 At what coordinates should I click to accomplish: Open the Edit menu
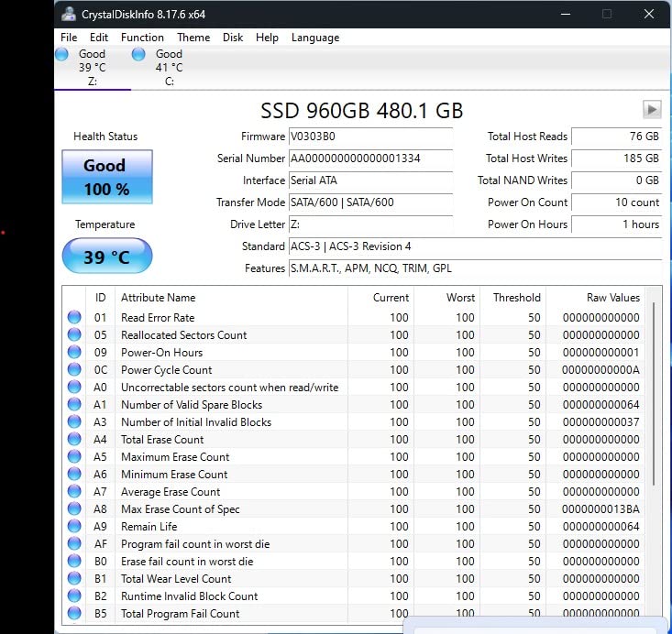coord(99,38)
